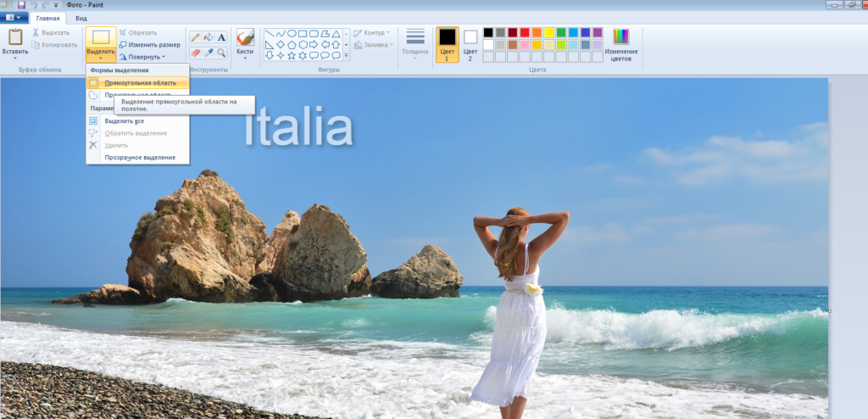Screen dimensions: 868x419
Task: Activate Цвет 1 foreground color
Action: click(447, 44)
